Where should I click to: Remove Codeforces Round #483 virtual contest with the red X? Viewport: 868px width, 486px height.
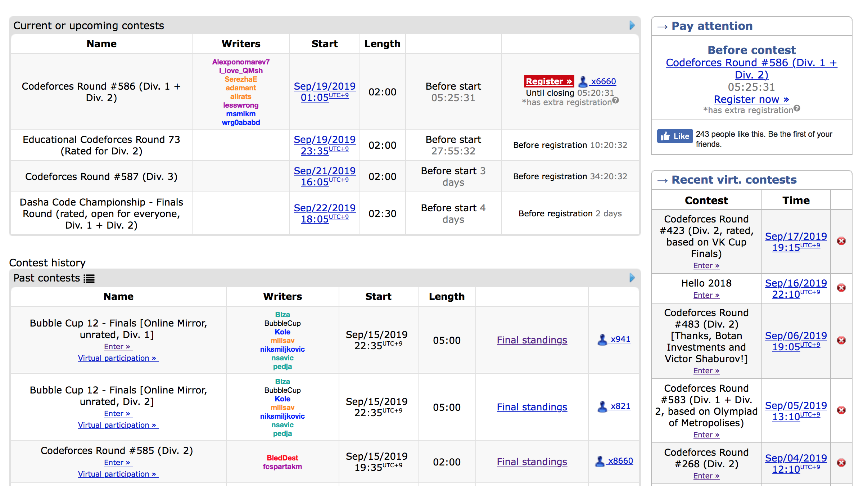pyautogui.click(x=841, y=340)
